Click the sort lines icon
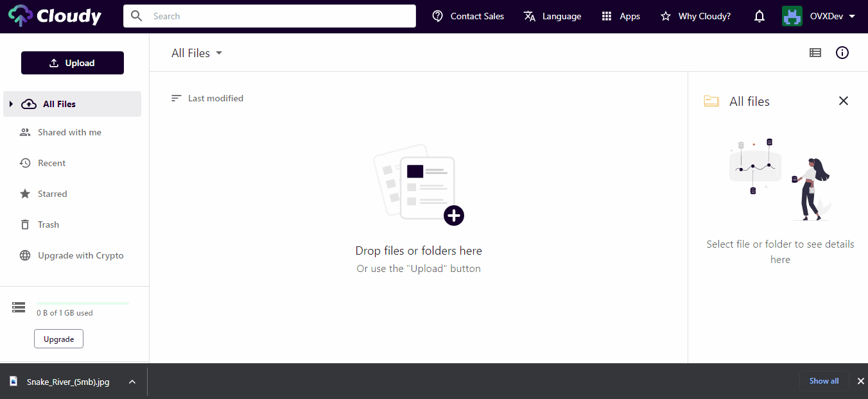 point(177,98)
